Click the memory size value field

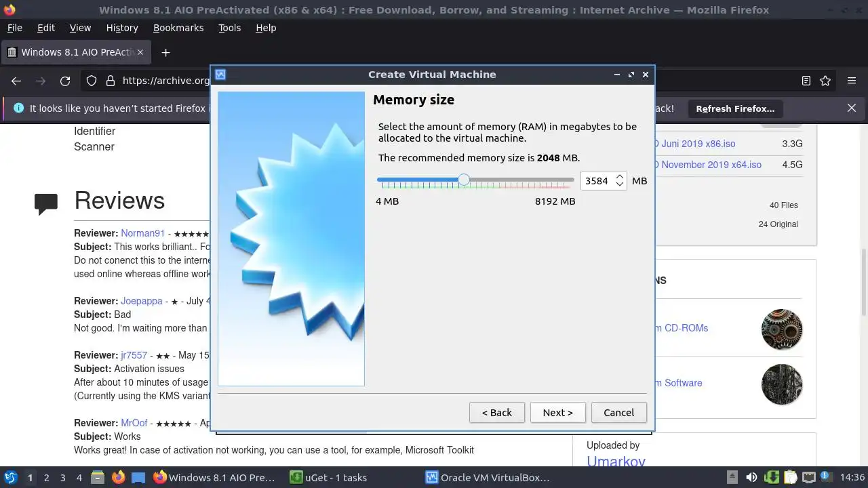[597, 181]
